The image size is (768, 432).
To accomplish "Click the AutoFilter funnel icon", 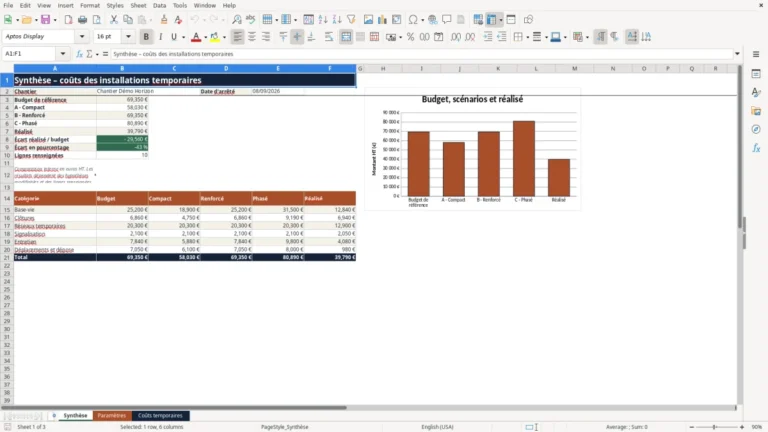I will (351, 20).
